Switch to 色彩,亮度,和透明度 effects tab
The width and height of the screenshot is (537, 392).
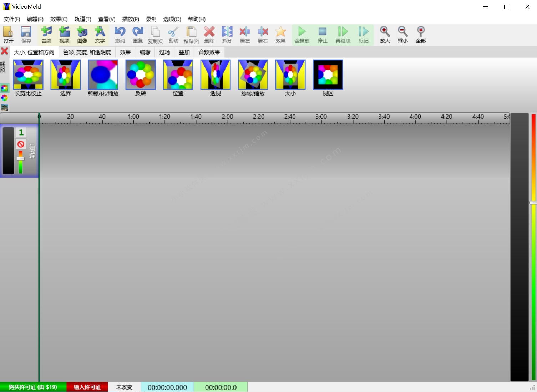(x=86, y=52)
